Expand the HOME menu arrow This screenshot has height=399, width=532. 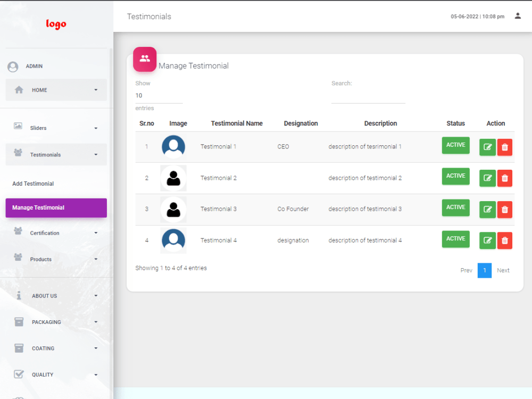coord(96,90)
